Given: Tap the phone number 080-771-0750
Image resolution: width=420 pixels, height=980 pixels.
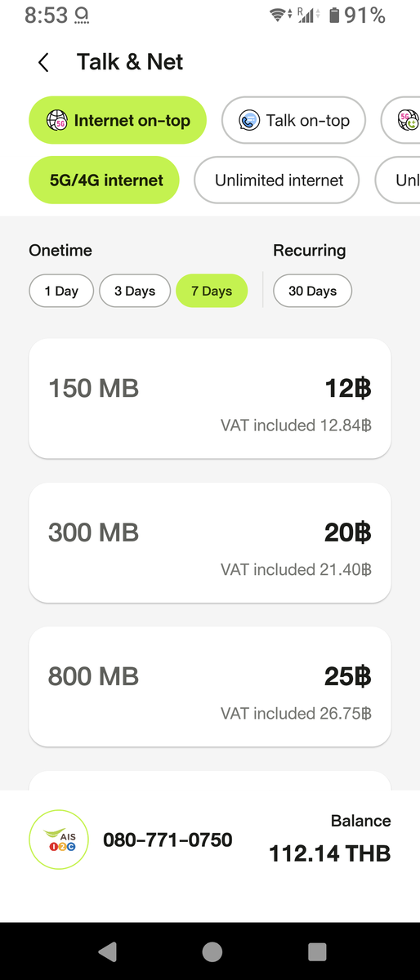Looking at the screenshot, I should 168,840.
